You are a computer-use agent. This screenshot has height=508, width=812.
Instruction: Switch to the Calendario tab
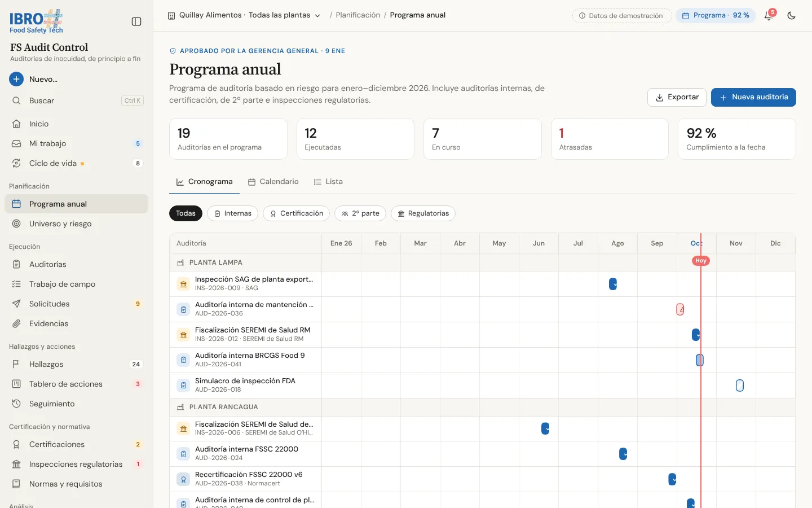tap(273, 182)
